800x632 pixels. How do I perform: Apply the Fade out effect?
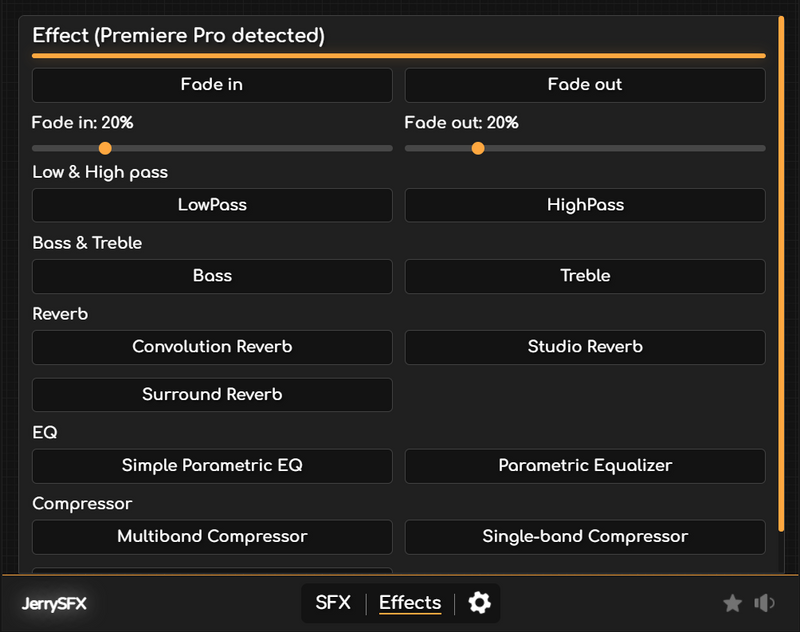pyautogui.click(x=585, y=85)
